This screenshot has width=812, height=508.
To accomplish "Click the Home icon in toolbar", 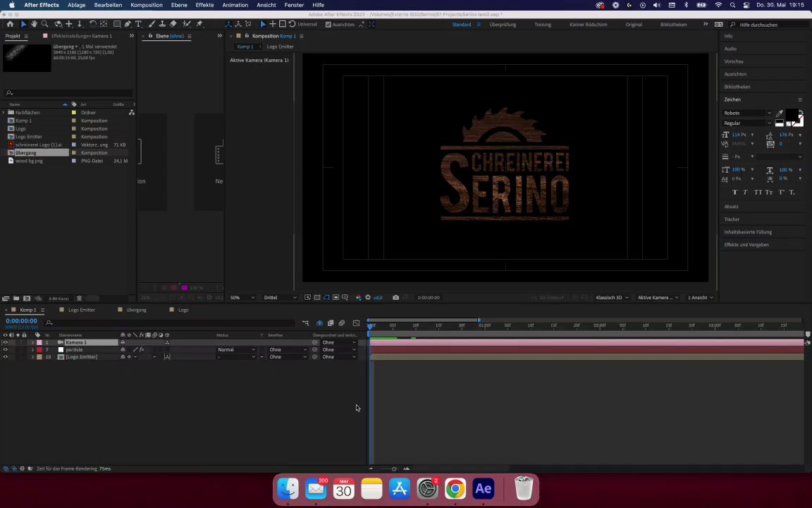I will coord(10,24).
